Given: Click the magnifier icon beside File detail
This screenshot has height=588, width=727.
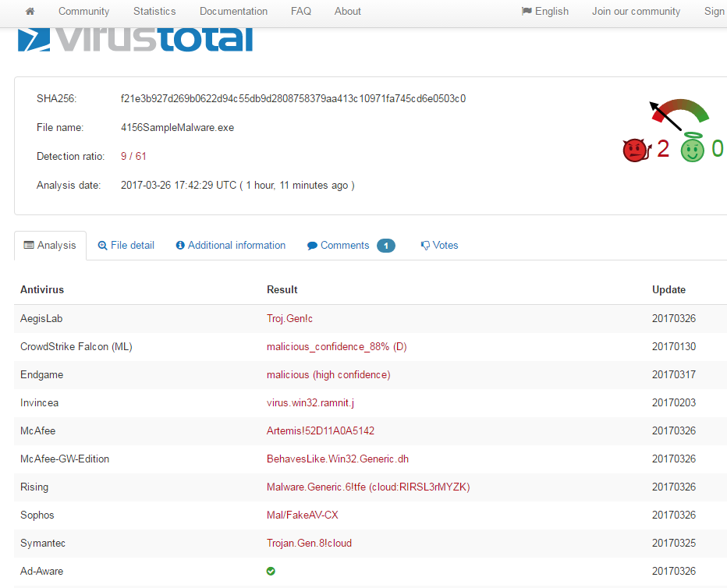Looking at the screenshot, I should pos(102,246).
